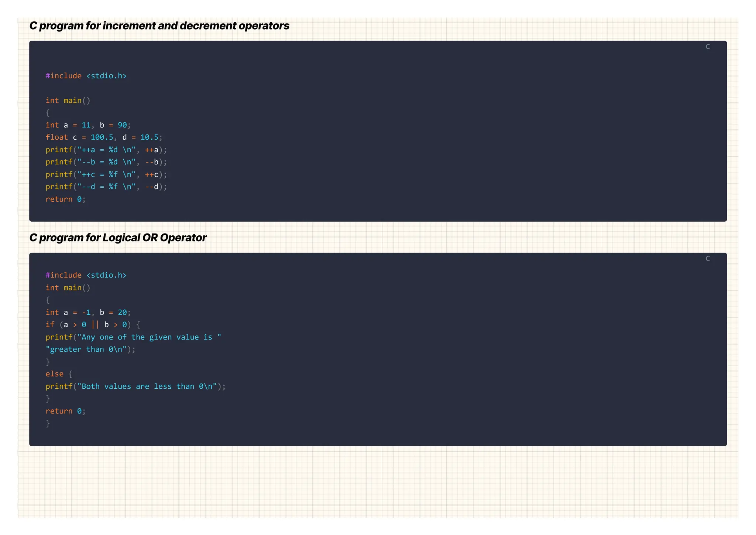Click the printf line for '++a = %d'
Image resolution: width=756 pixels, height=535 pixels.
click(106, 150)
